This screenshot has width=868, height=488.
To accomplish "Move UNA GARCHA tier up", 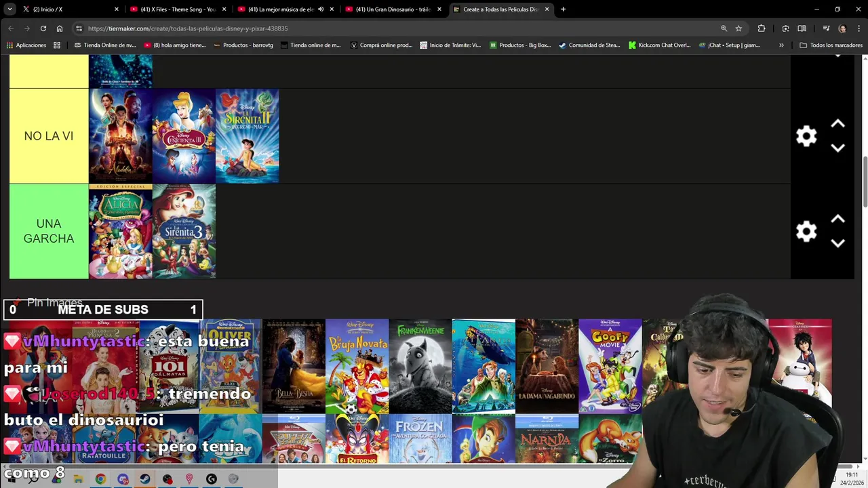I will click(837, 220).
